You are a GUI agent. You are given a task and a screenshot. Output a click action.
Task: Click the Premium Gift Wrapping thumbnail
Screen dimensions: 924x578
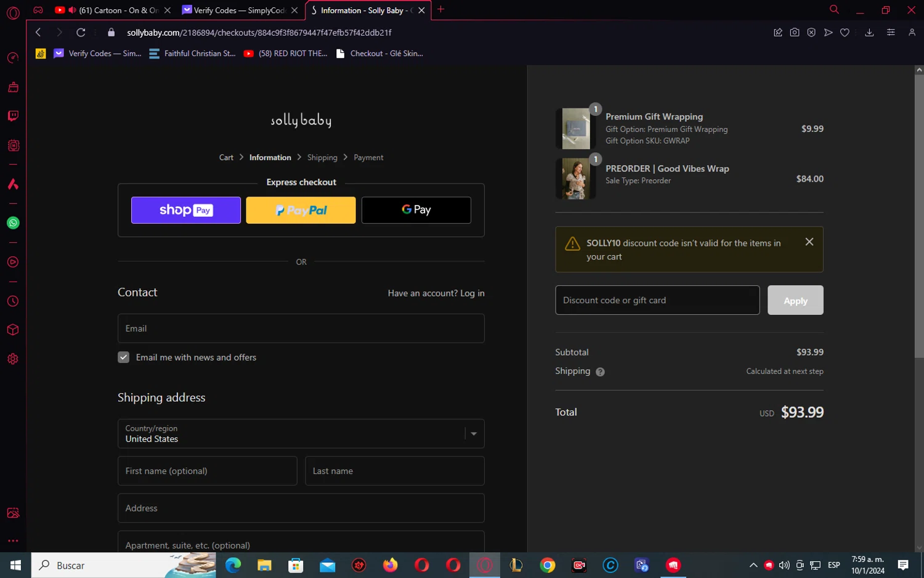tap(576, 129)
